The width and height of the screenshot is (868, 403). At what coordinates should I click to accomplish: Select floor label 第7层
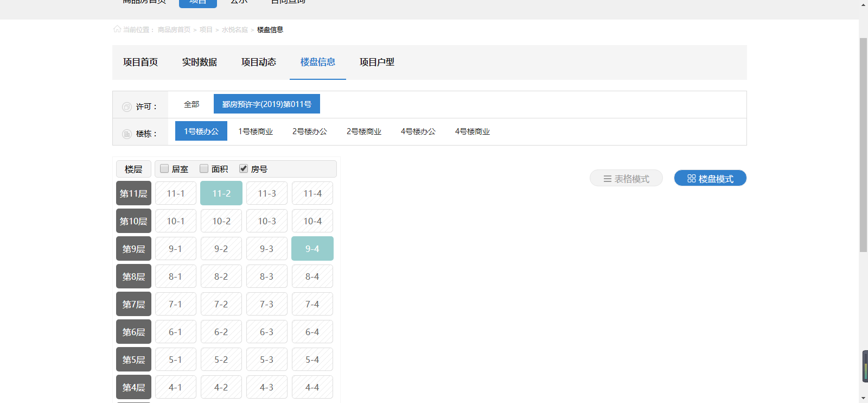click(x=133, y=304)
